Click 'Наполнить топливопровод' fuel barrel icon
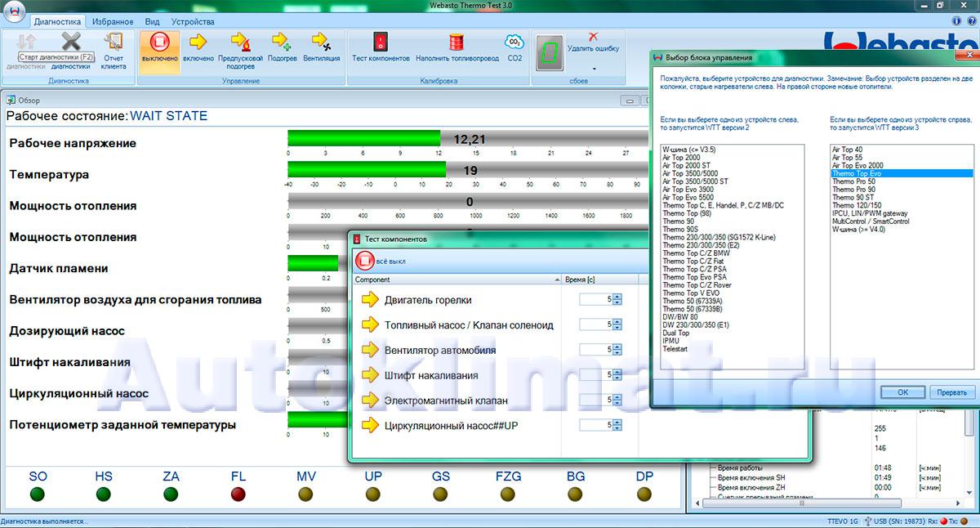 point(457,43)
